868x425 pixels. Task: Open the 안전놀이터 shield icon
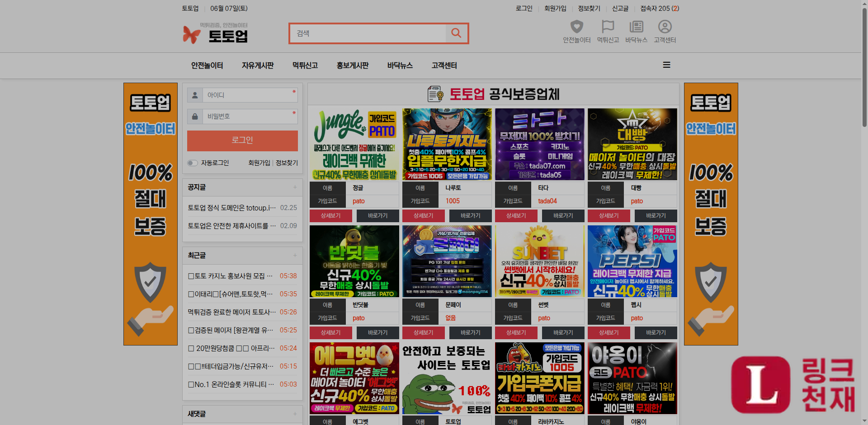point(576,27)
